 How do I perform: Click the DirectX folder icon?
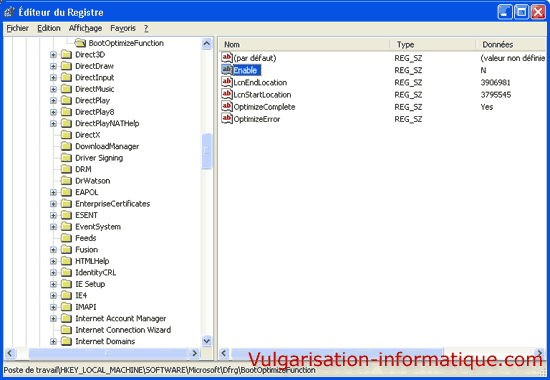tap(66, 135)
